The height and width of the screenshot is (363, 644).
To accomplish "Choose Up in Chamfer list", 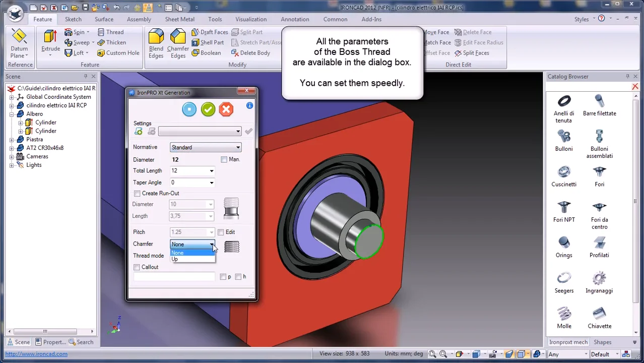I will point(193,259).
